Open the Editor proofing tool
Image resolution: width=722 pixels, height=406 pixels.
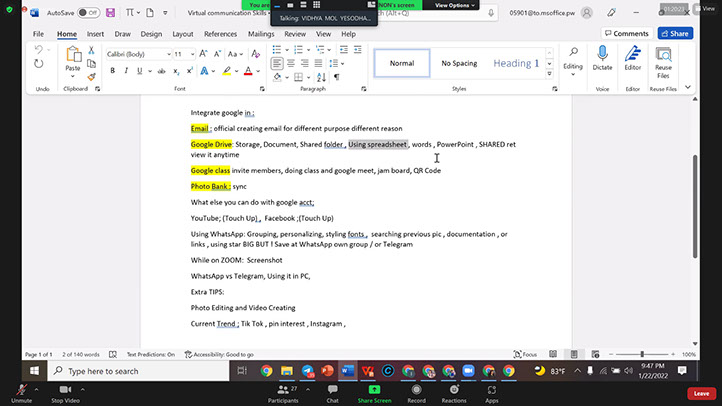pos(633,58)
